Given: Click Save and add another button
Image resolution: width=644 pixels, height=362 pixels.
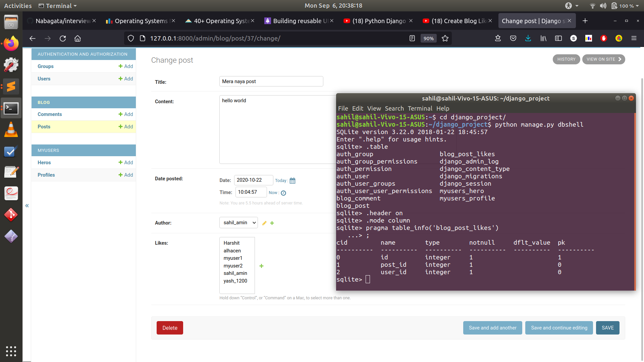Looking at the screenshot, I should [x=493, y=327].
